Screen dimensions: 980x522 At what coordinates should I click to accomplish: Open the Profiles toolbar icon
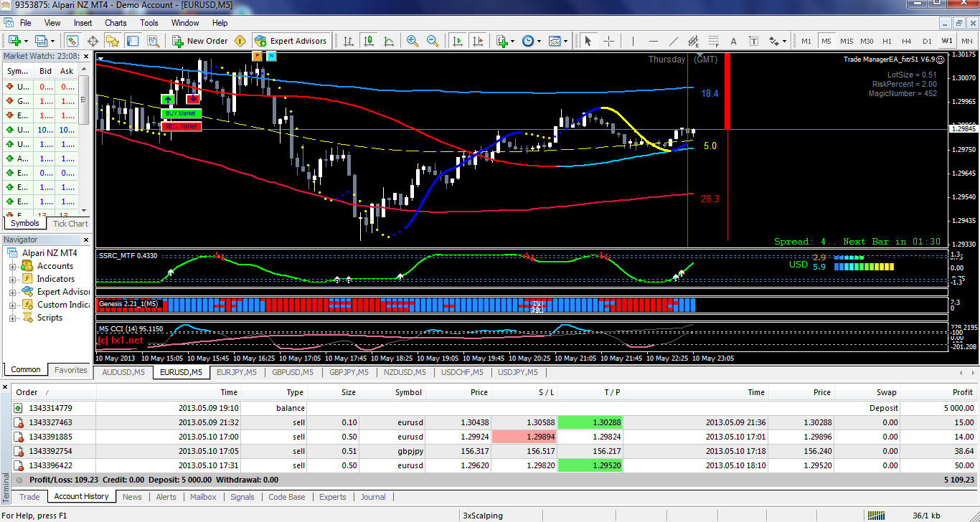41,41
